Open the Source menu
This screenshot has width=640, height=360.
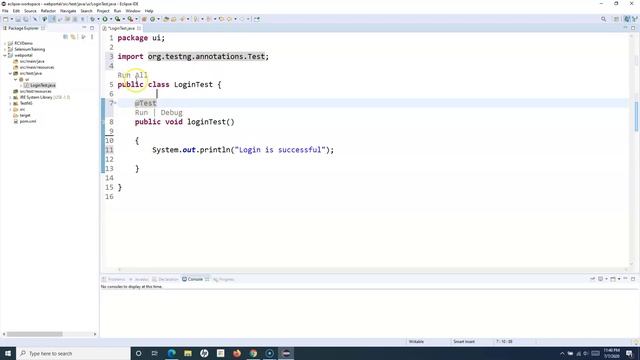[x=30, y=11]
